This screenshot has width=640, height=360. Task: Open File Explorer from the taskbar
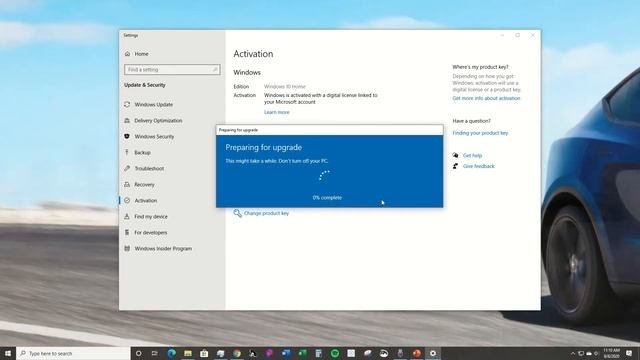[x=188, y=353]
